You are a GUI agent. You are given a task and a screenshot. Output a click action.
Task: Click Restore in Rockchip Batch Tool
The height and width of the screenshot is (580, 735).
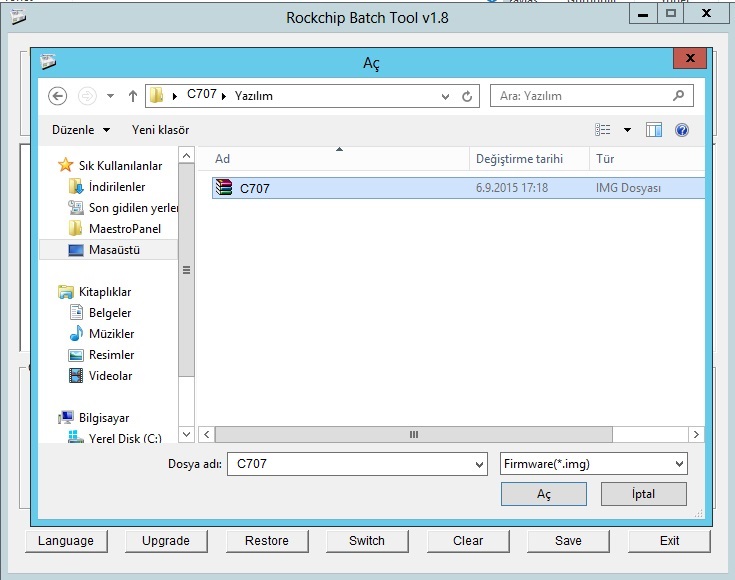(267, 541)
